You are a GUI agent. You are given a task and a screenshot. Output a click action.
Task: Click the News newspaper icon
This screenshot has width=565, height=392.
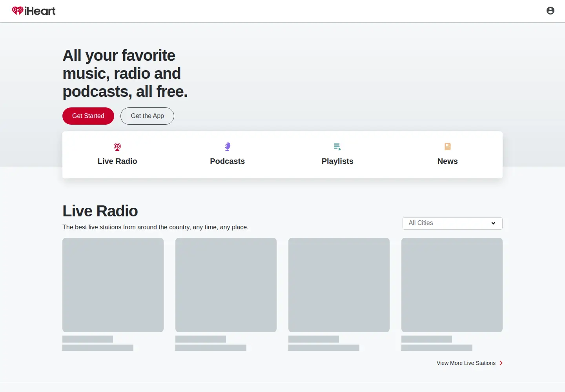pos(448,147)
